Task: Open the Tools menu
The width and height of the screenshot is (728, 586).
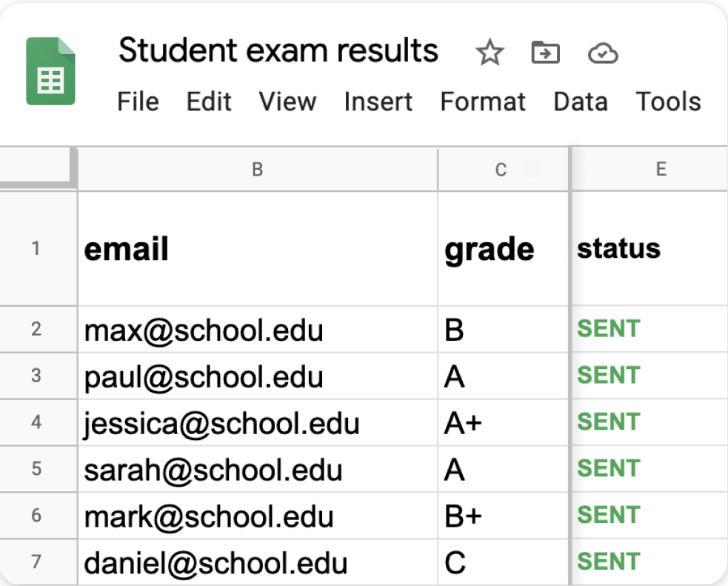Action: [x=667, y=102]
